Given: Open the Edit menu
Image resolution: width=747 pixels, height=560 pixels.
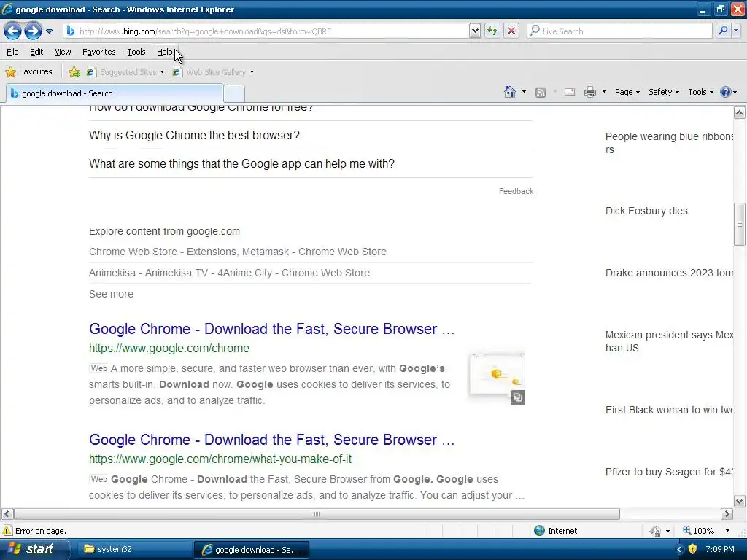Looking at the screenshot, I should (36, 52).
